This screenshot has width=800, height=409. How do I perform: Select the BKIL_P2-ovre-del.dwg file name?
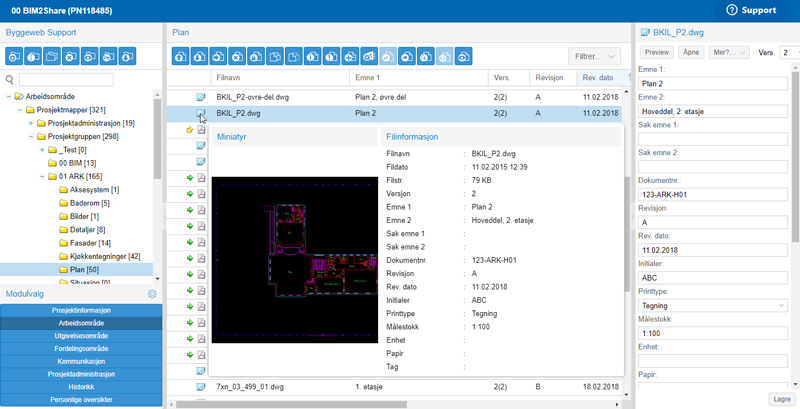(253, 97)
